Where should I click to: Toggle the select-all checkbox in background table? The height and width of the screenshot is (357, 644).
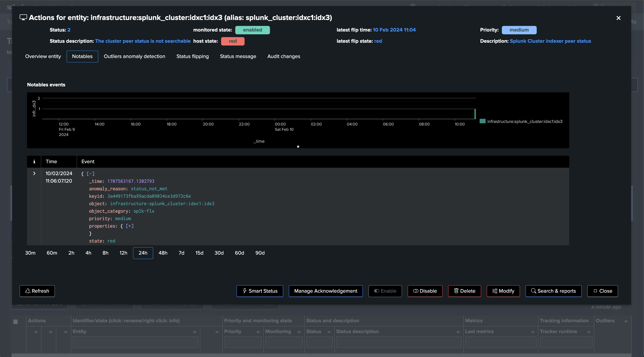[15, 322]
